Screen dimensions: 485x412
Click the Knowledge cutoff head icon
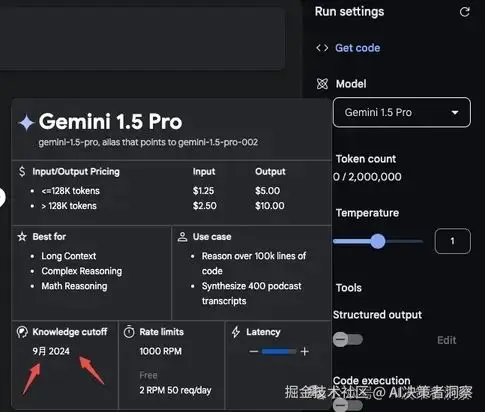point(22,332)
